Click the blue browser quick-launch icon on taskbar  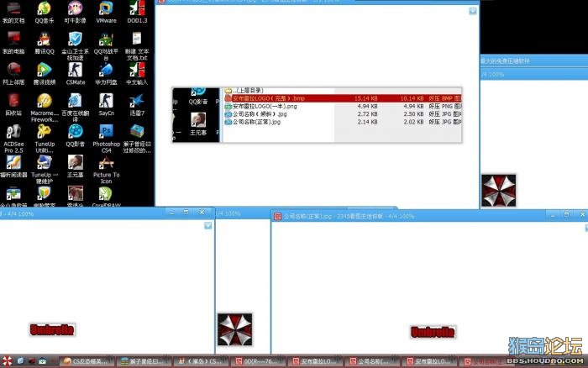click(20, 361)
